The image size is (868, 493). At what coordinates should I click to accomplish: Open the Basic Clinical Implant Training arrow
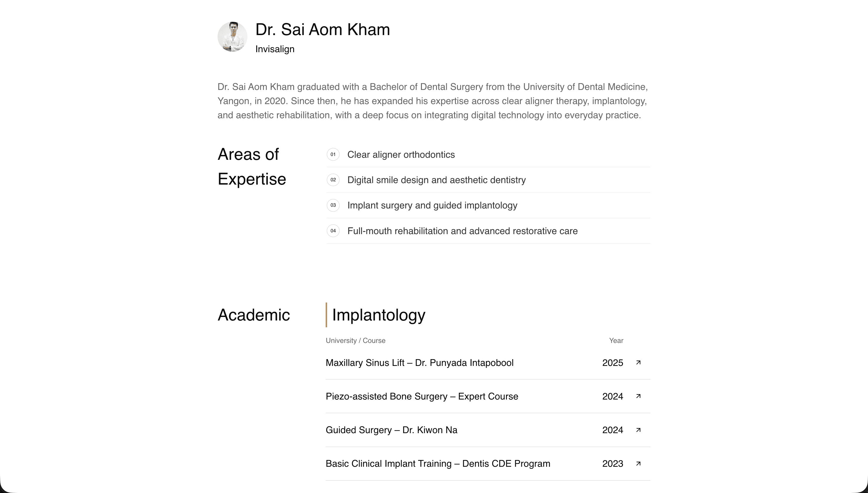pos(638,464)
